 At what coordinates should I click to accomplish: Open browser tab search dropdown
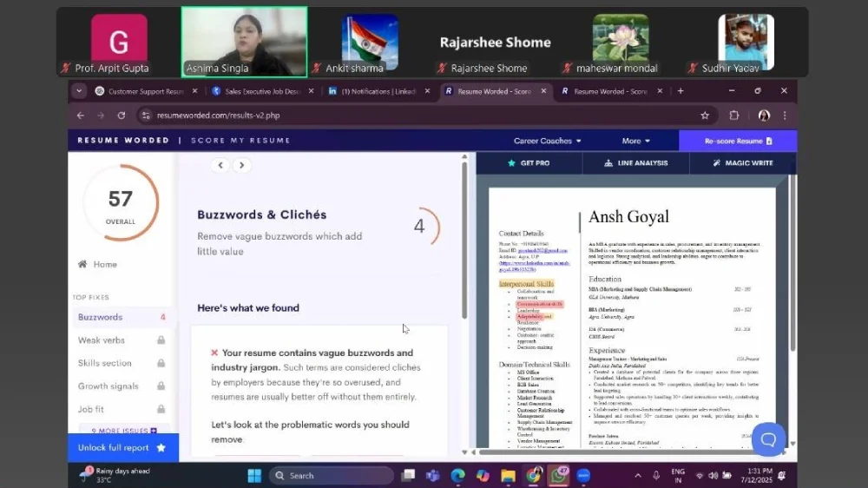(80, 91)
